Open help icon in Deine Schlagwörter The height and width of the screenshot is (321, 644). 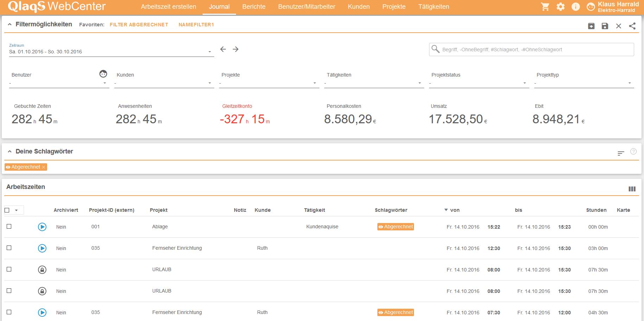coord(633,151)
